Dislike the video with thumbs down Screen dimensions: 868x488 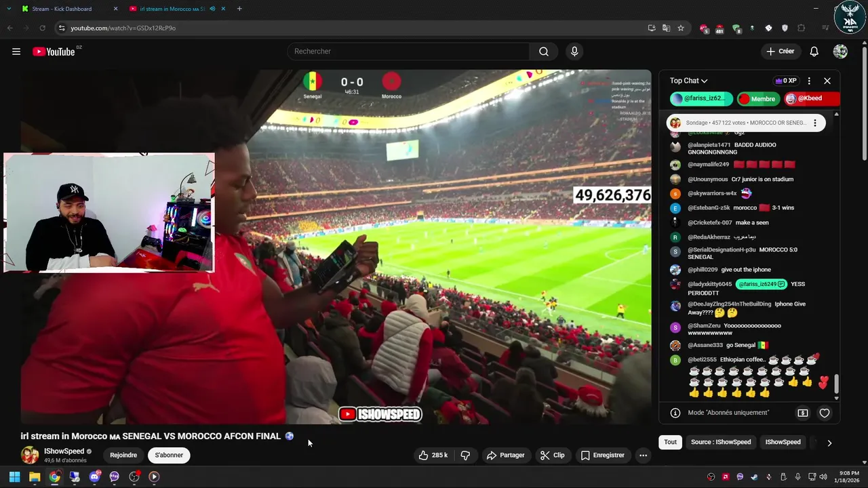tap(465, 455)
